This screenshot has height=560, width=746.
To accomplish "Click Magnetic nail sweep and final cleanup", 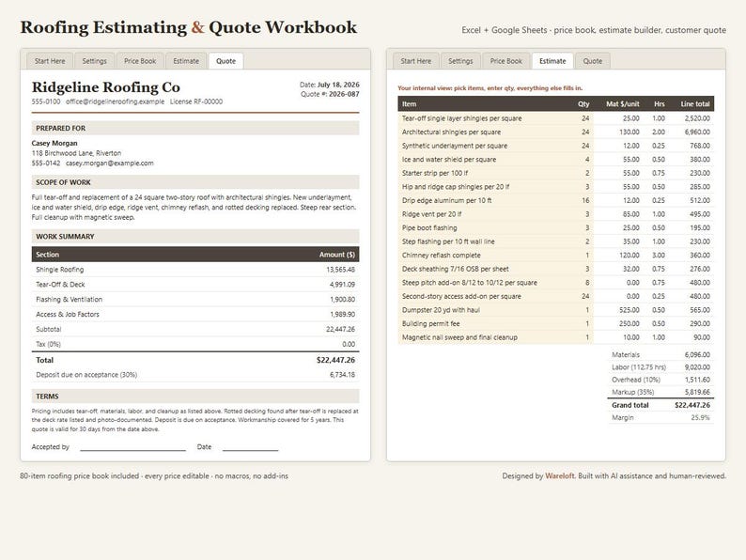I will click(459, 337).
